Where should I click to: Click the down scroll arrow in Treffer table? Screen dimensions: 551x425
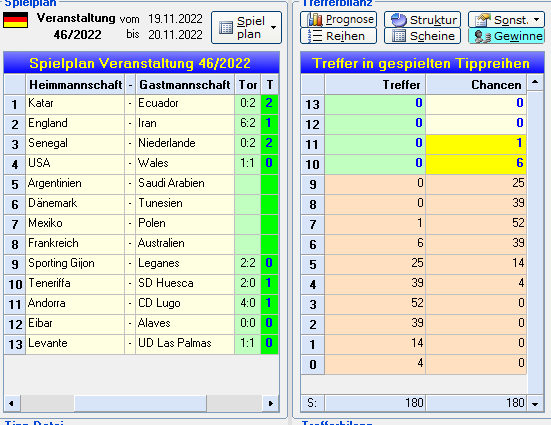tap(535, 404)
